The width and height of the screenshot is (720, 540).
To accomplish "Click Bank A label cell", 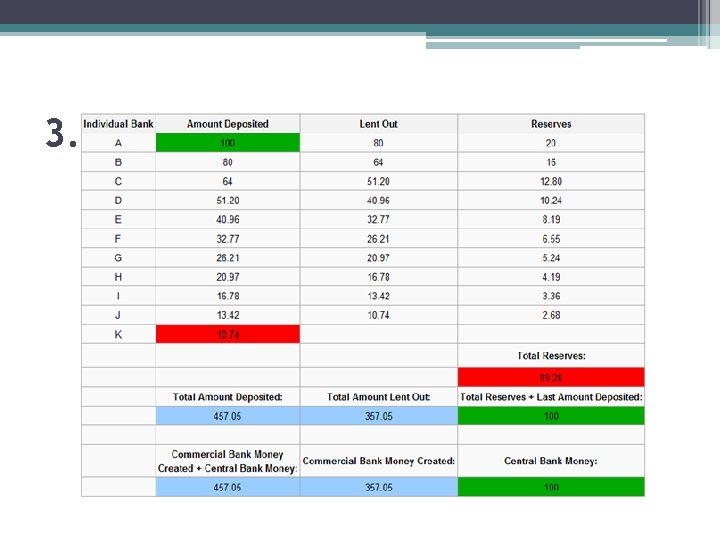I will click(118, 143).
